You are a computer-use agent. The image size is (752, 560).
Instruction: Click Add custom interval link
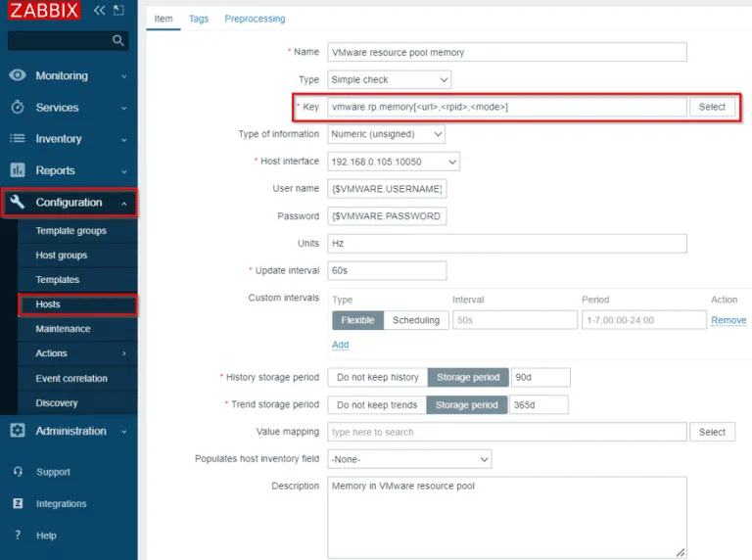tap(341, 345)
